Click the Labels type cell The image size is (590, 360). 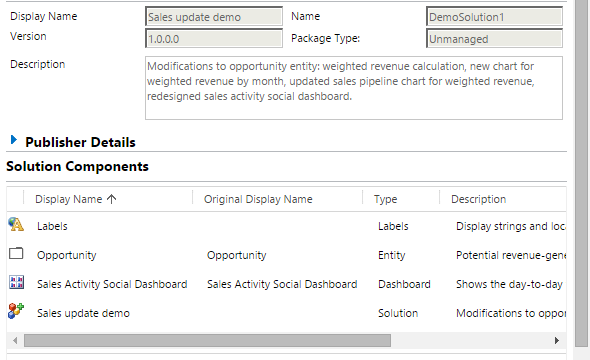[x=393, y=226]
